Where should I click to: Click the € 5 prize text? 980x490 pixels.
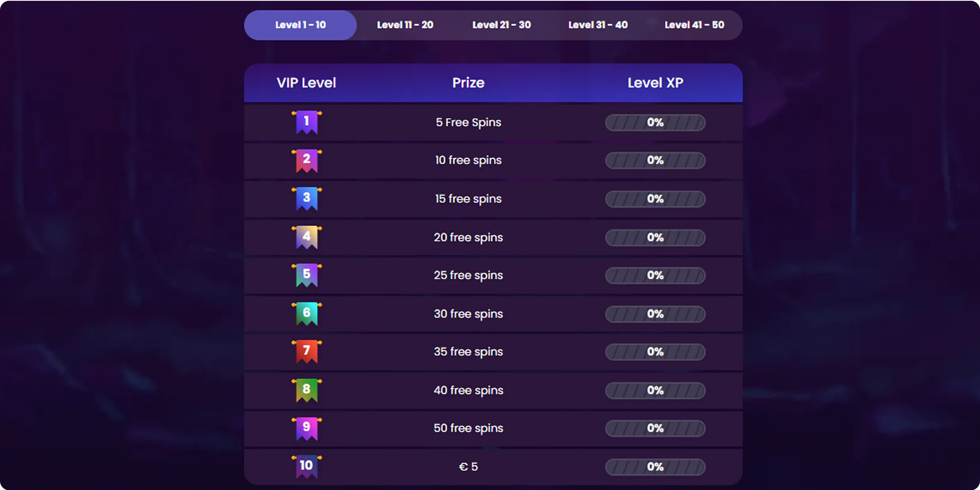[468, 467]
